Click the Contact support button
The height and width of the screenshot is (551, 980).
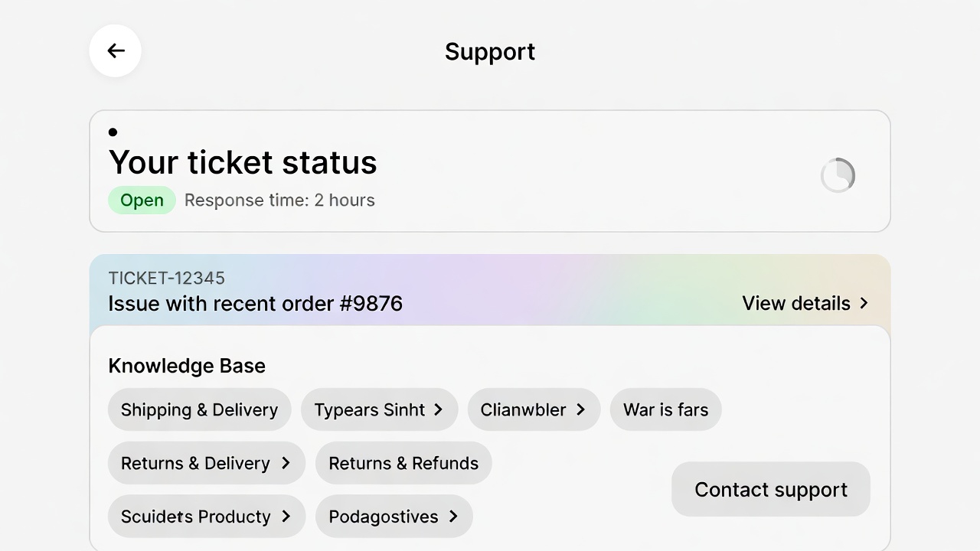(770, 489)
